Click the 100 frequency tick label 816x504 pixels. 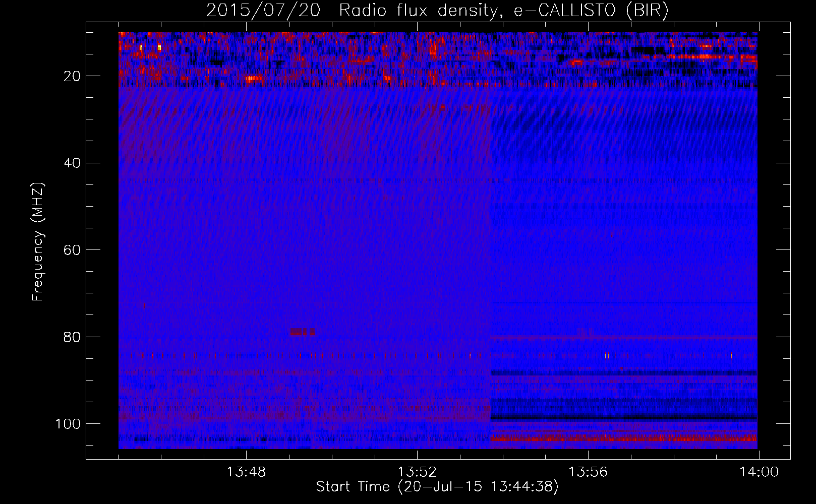pyautogui.click(x=68, y=423)
